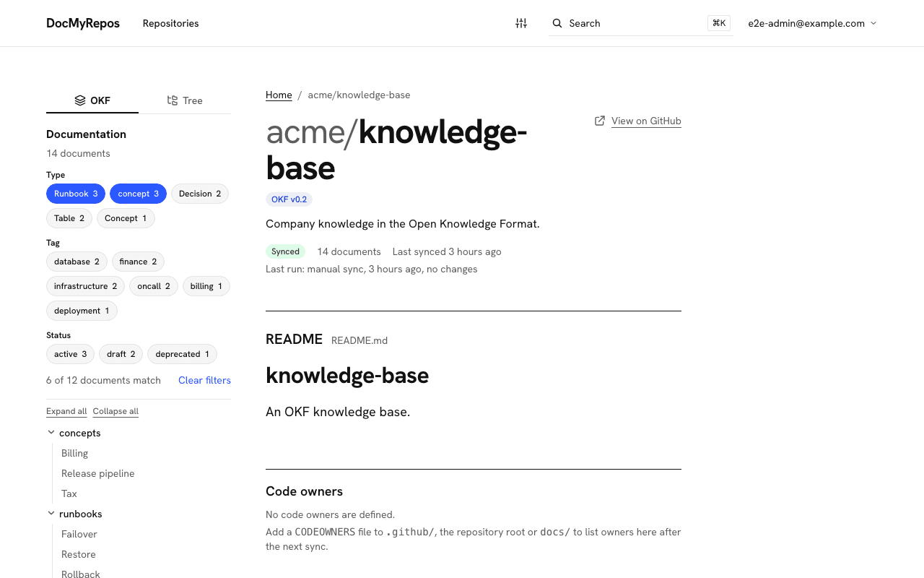924x578 pixels.
Task: Filter by the infrastructure tag
Action: point(85,286)
